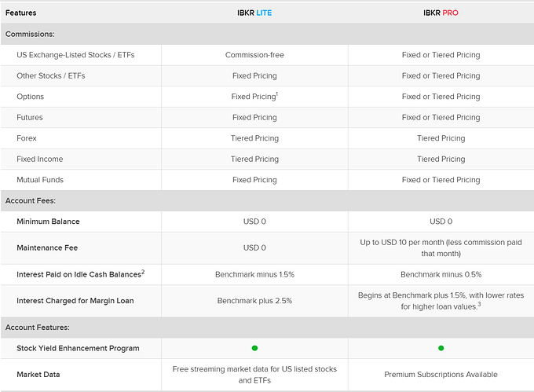Image resolution: width=534 pixels, height=392 pixels.
Task: Select Fixed or Tiered Pricing for Options
Action: click(441, 97)
